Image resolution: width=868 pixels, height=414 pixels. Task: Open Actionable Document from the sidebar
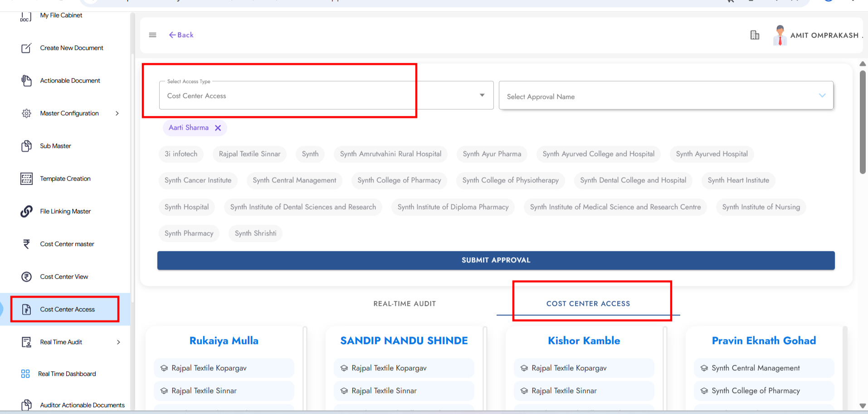[x=26, y=80]
